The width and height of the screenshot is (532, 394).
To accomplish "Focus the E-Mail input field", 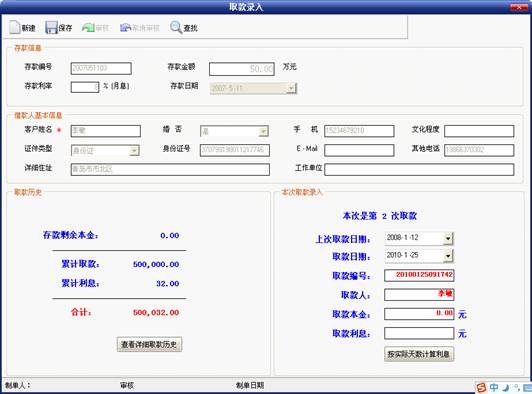I will pyautogui.click(x=359, y=150).
